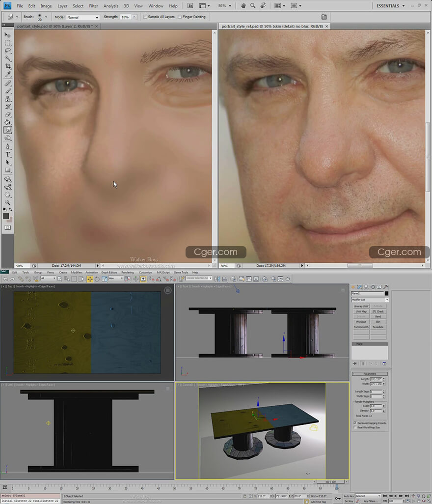Open the Create panel star tab
The width and height of the screenshot is (432, 504).
tap(353, 287)
